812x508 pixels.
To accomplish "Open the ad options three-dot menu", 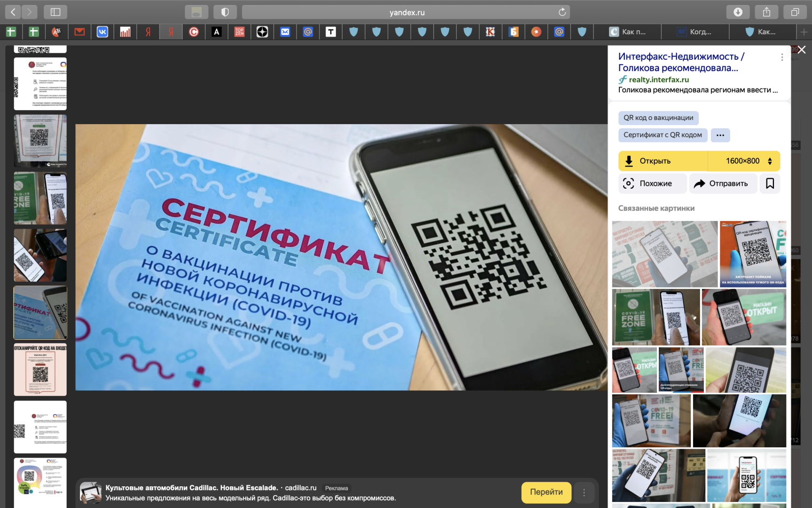I will (x=584, y=492).
